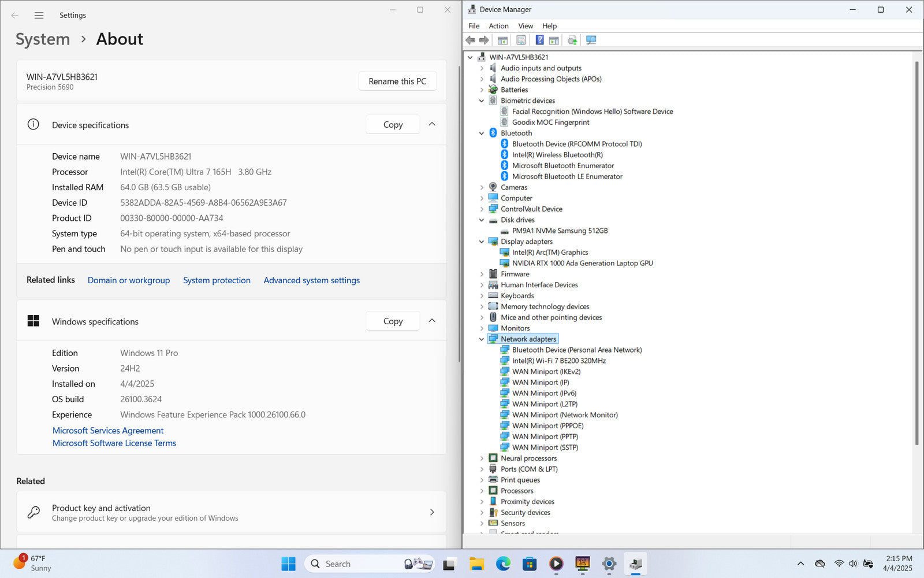Open Advanced system settings link

point(312,280)
